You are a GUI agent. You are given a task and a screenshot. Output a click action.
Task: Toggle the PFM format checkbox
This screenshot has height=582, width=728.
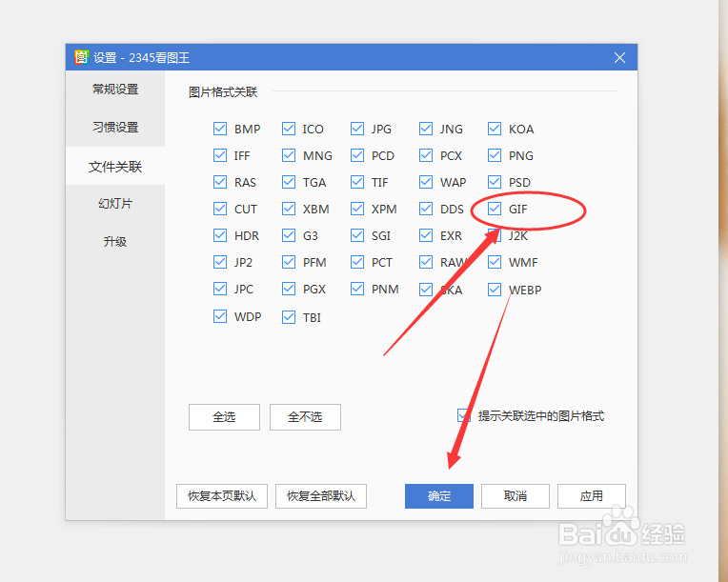click(x=289, y=262)
